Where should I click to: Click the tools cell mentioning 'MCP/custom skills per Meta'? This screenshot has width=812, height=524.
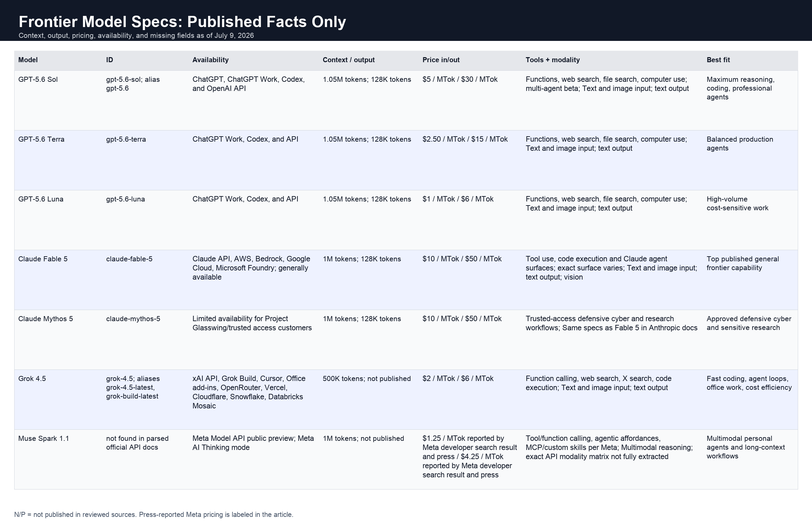pos(609,448)
